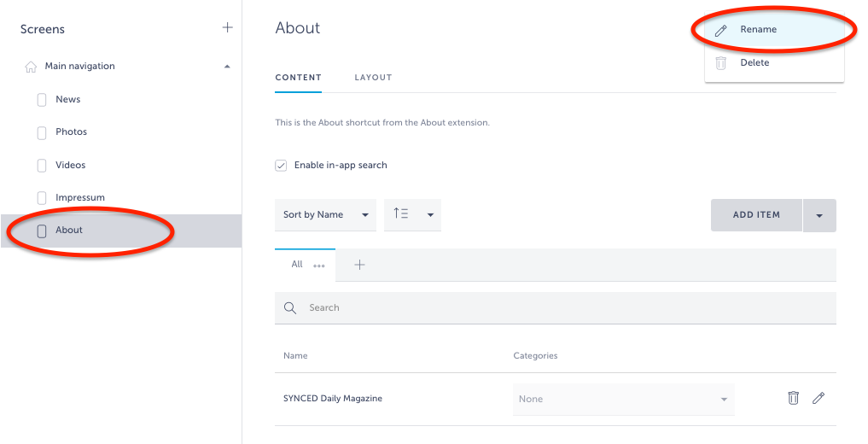This screenshot has width=868, height=444.
Task: Open the News screen
Action: pos(68,99)
